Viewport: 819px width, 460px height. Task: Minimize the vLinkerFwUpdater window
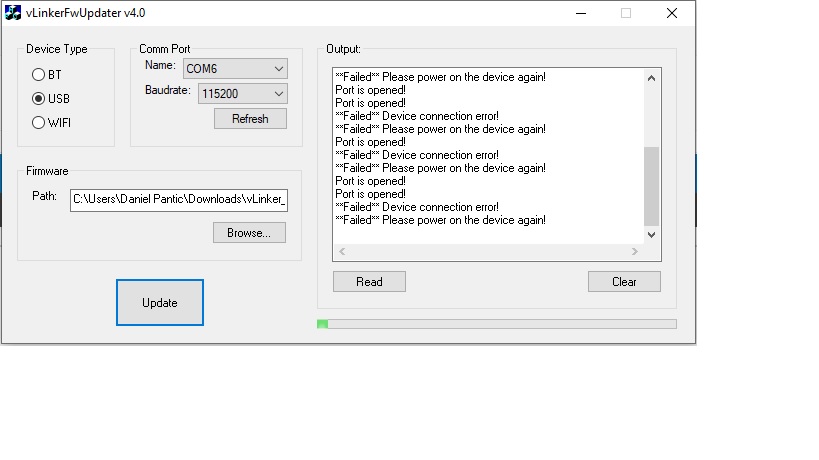tap(580, 13)
